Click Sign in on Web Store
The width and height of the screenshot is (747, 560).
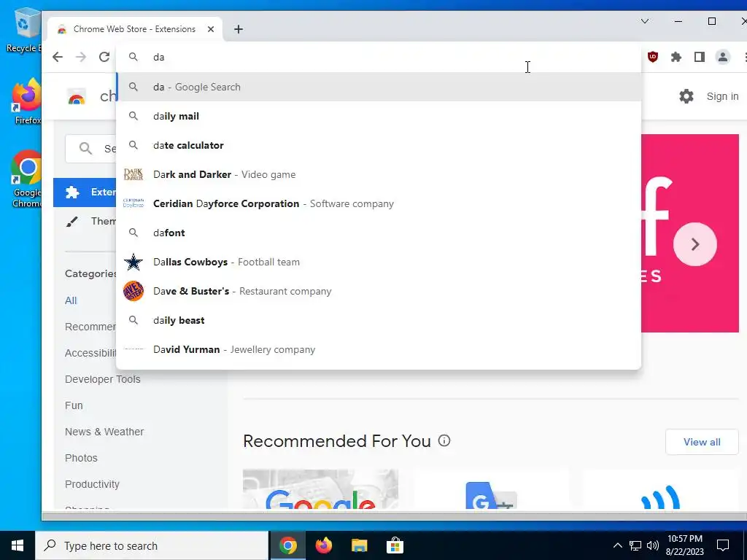point(722,96)
